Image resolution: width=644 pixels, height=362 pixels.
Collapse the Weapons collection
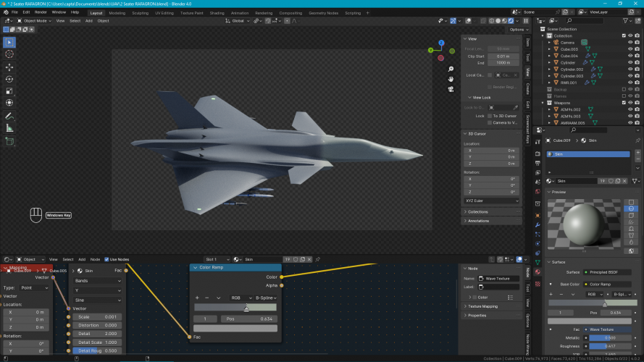(x=543, y=103)
